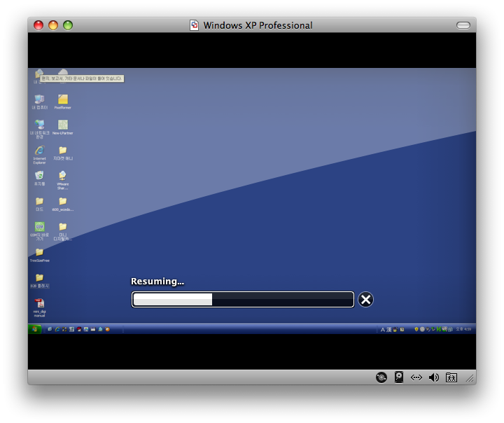The width and height of the screenshot is (504, 423).
Task: Click the XP taskbar clock
Action: tap(463, 329)
